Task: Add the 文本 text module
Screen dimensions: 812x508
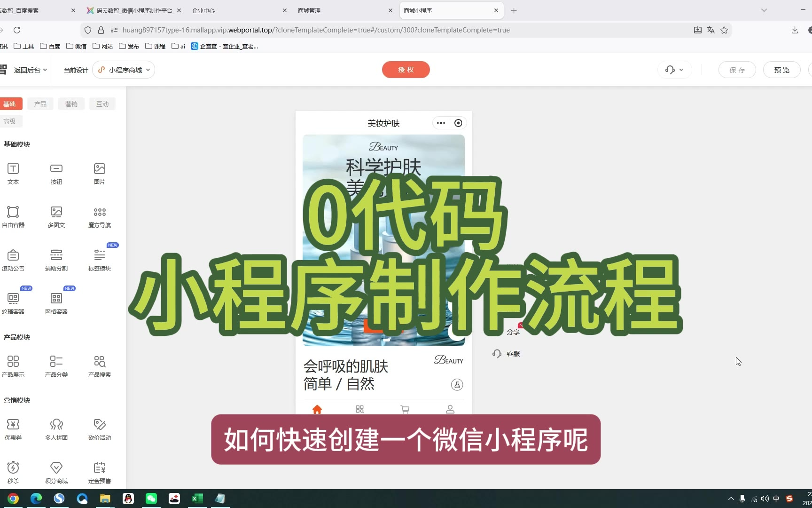Action: [13, 173]
